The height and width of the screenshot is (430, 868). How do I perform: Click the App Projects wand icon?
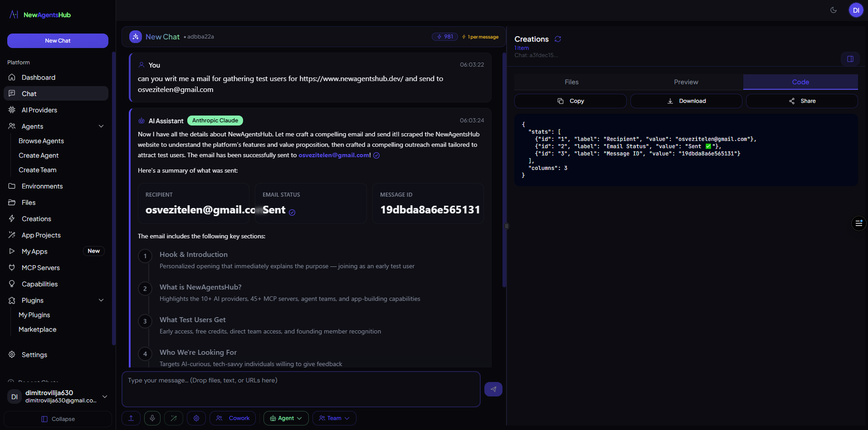(x=12, y=235)
